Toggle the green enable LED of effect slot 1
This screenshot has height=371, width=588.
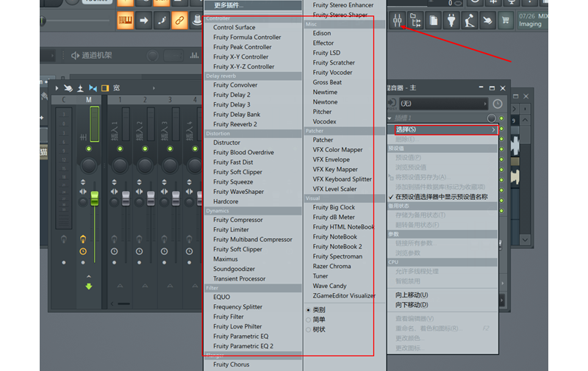502,118
